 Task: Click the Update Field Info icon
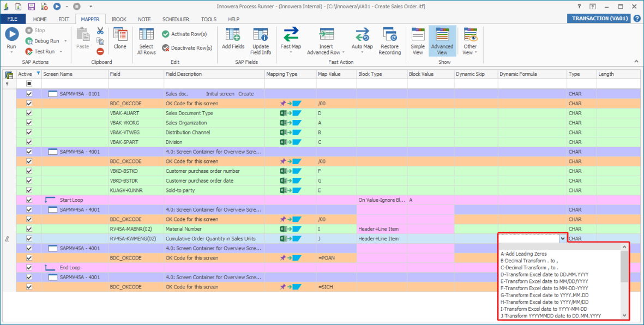tap(261, 35)
